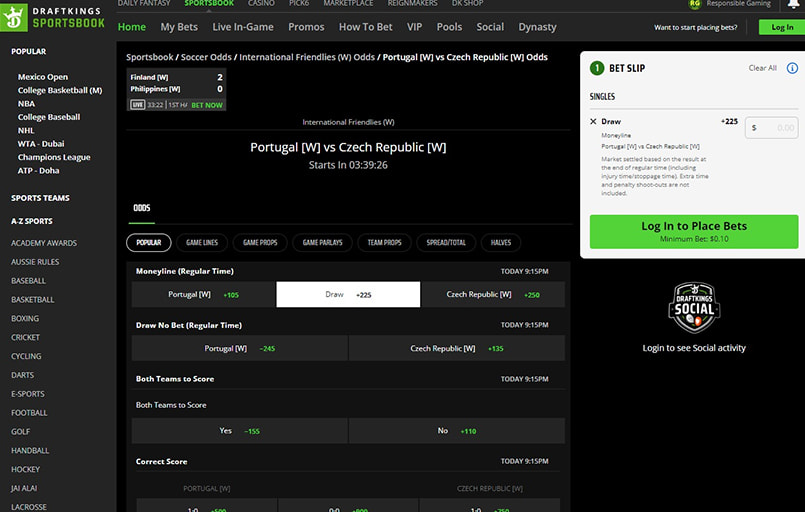Open NBA in Popular list
This screenshot has height=512, width=805.
(x=26, y=104)
